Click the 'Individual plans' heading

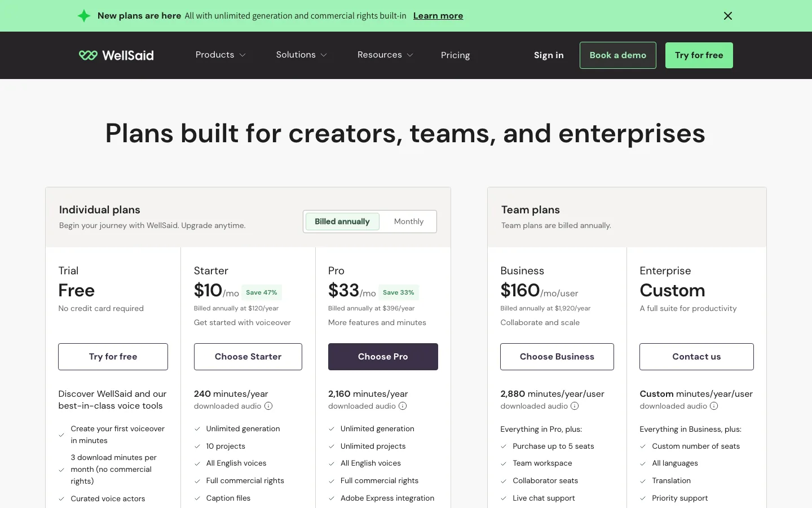pos(100,209)
